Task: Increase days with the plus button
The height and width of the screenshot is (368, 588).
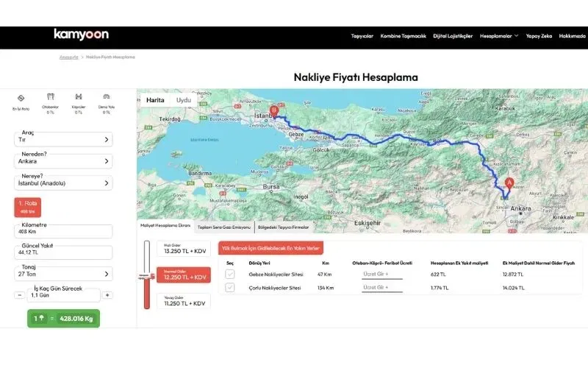Action: [x=107, y=295]
